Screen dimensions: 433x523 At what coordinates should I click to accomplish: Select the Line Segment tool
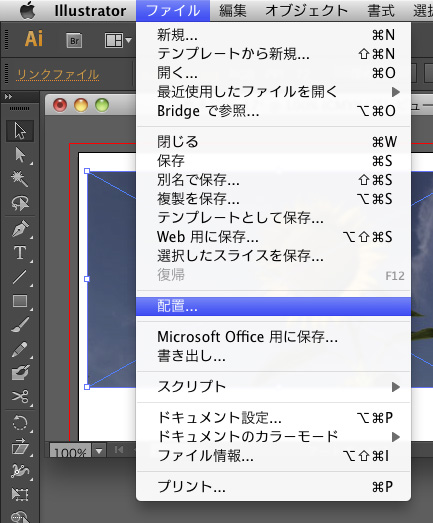pyautogui.click(x=20, y=277)
